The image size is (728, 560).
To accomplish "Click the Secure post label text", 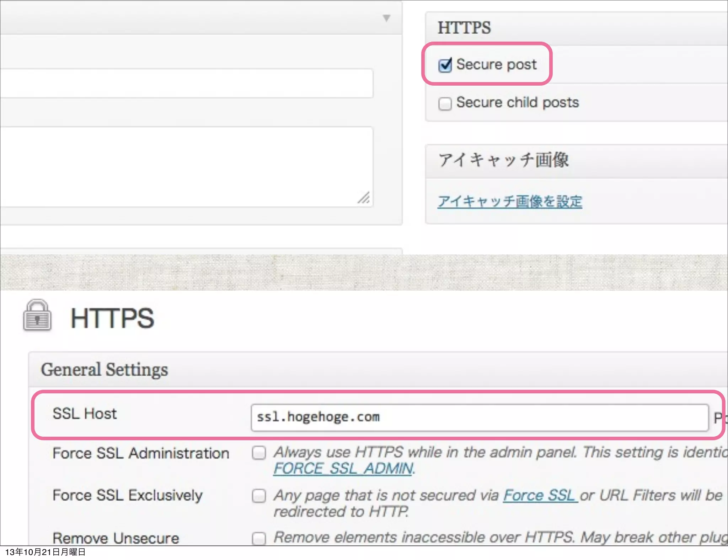I will (x=496, y=65).
